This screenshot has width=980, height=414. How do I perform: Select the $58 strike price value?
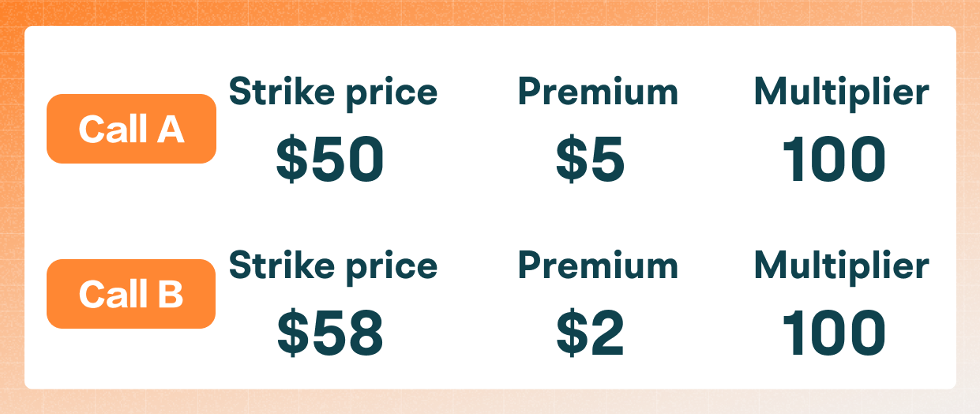coord(330,333)
